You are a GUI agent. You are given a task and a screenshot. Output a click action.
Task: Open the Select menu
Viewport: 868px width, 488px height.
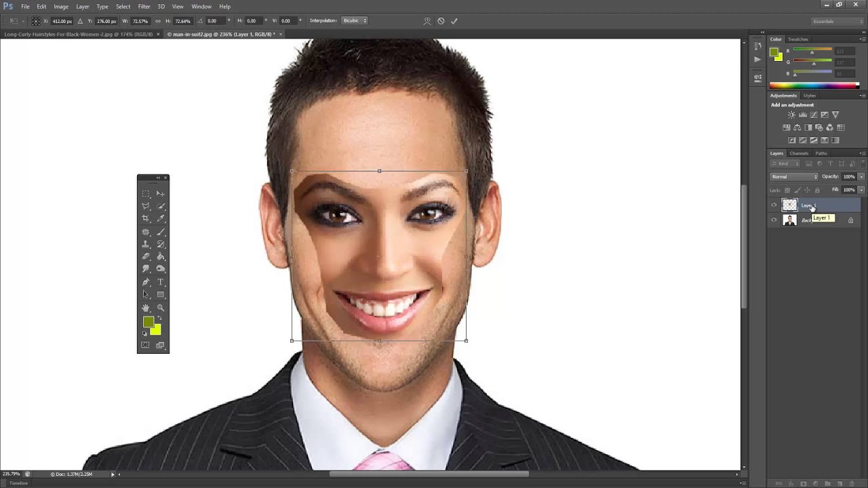123,6
